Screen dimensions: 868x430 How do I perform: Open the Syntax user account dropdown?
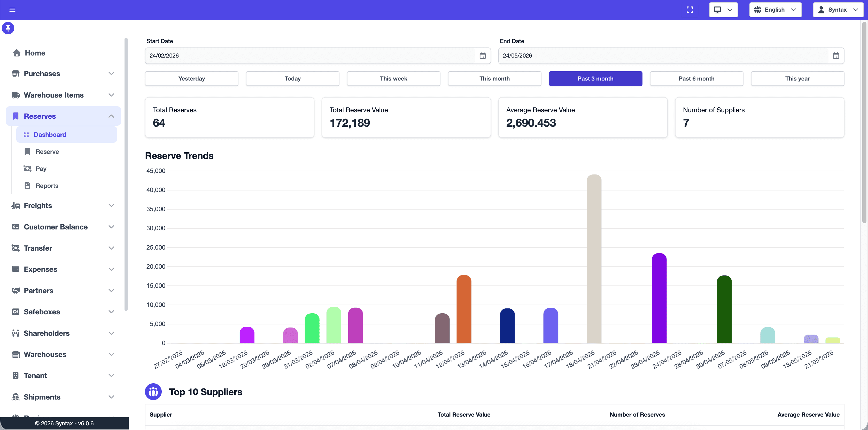838,10
